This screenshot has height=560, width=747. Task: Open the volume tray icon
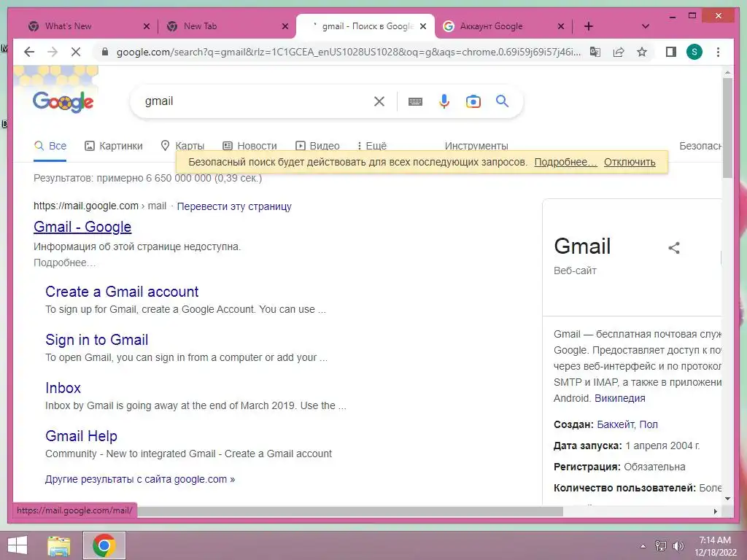678,546
